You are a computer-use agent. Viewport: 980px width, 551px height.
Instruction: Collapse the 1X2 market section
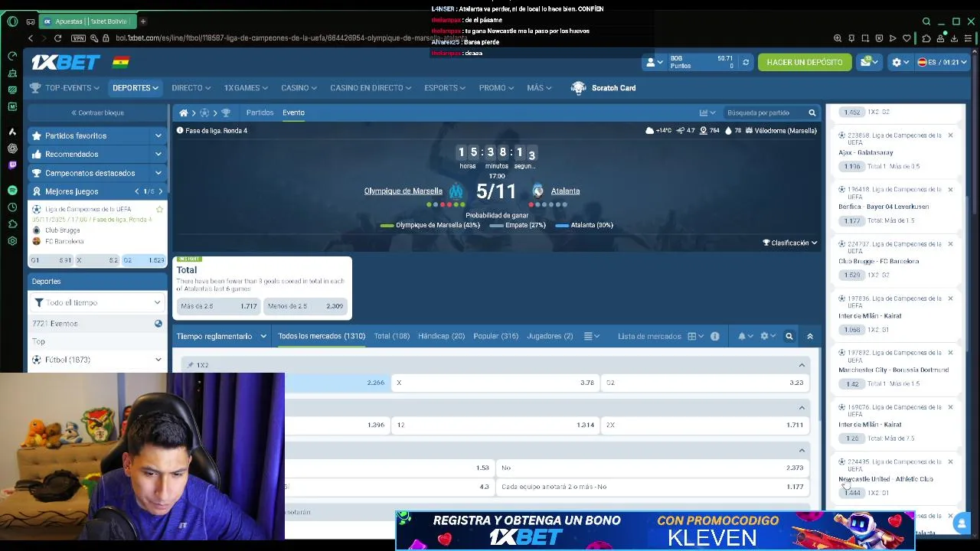tap(802, 365)
